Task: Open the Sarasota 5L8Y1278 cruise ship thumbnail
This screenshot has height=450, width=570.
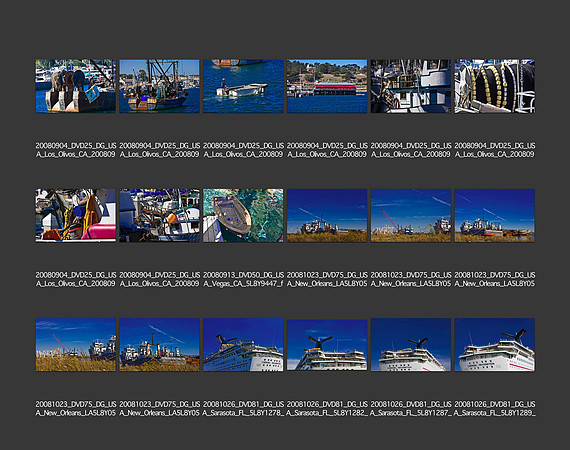Action: pos(243,345)
